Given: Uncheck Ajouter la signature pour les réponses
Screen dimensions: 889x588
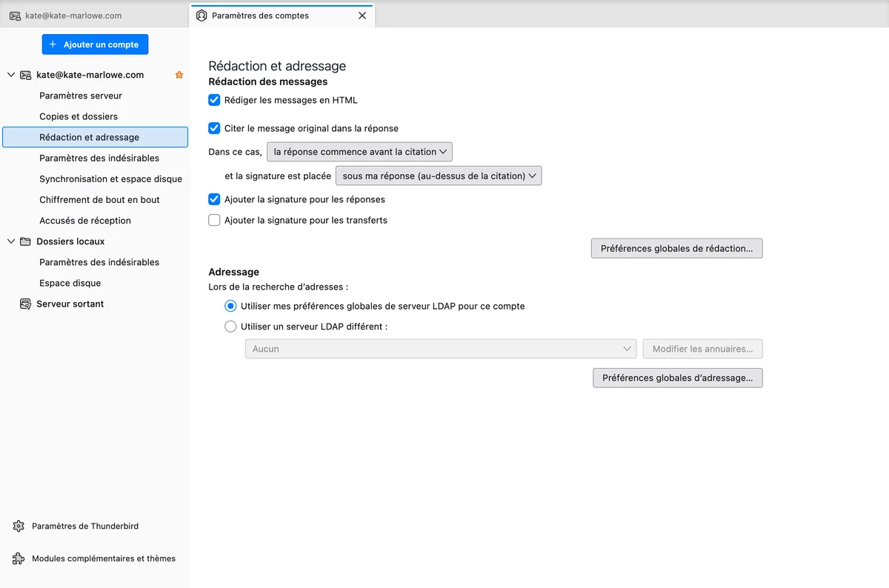Looking at the screenshot, I should pyautogui.click(x=214, y=199).
